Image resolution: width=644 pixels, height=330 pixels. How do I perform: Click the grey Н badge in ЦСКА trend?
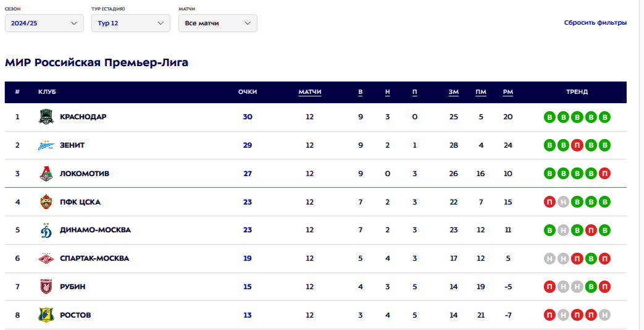(563, 202)
